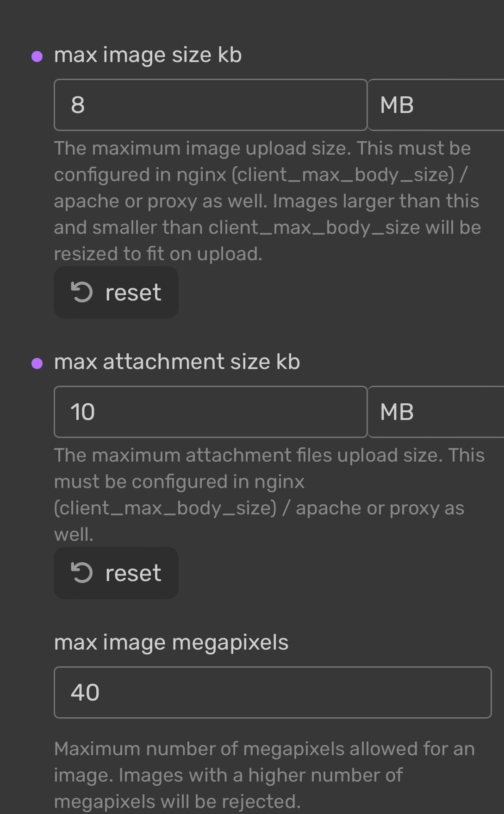Screen dimensions: 504x814
Task: Focus the max image size field showing 8
Action: pos(211,105)
